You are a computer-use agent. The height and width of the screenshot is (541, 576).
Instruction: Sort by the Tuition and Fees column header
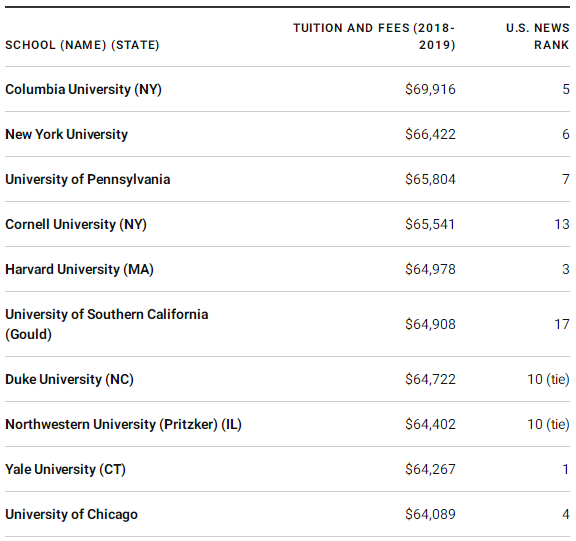[x=374, y=36]
